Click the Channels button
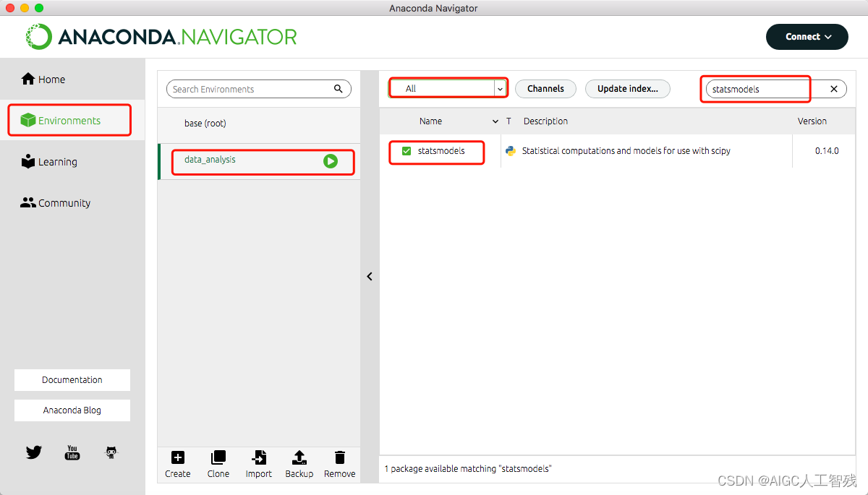The height and width of the screenshot is (495, 868). pos(545,89)
